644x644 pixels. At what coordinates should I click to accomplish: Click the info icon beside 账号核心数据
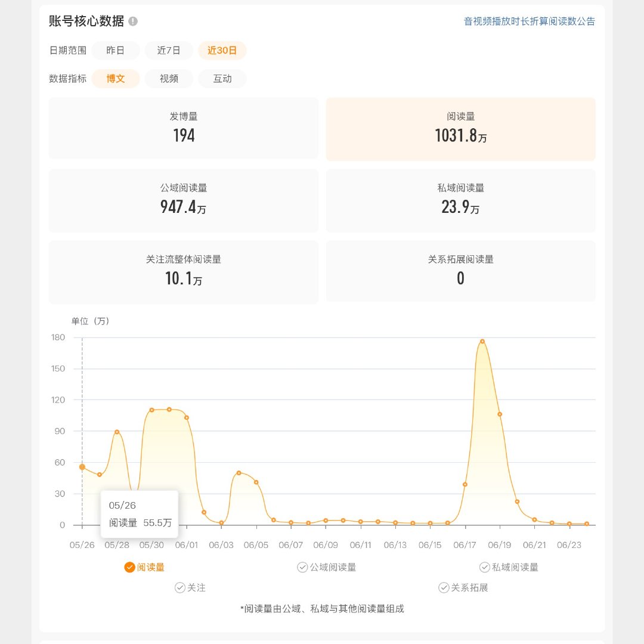click(132, 21)
